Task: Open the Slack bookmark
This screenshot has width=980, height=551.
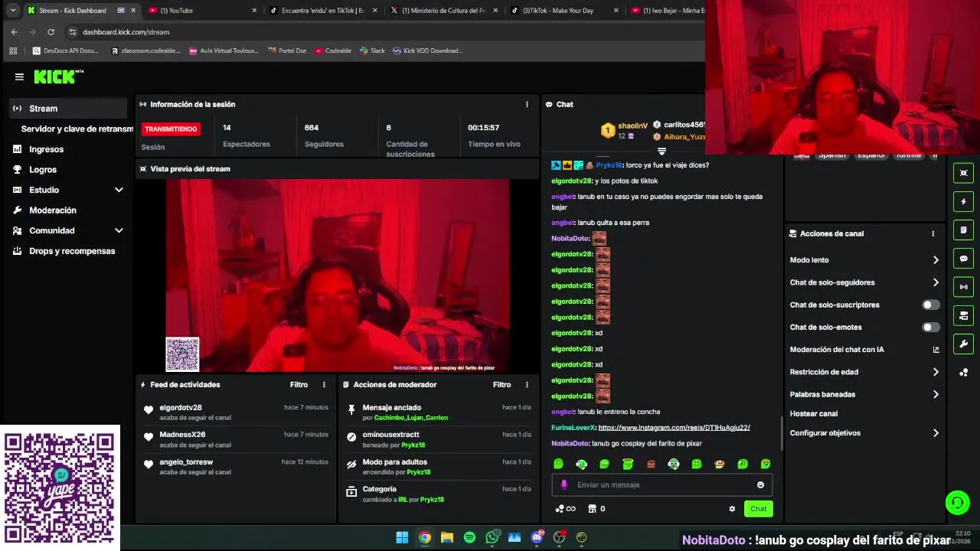Action: point(371,51)
